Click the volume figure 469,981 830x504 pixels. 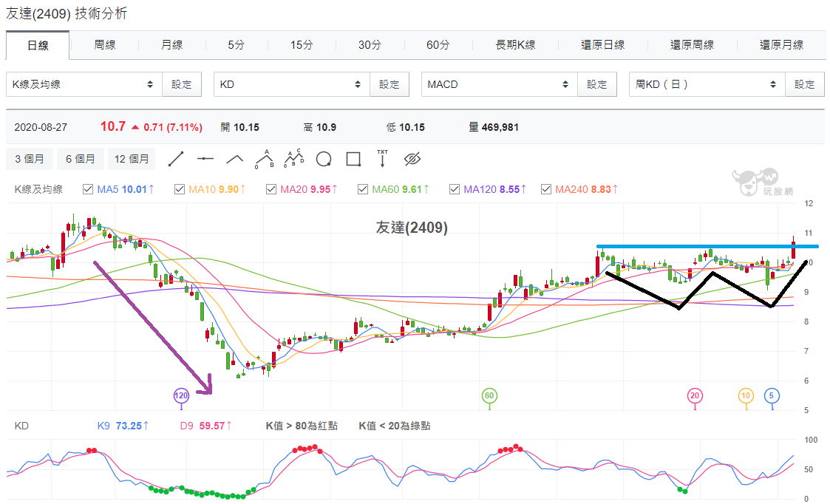(x=500, y=127)
